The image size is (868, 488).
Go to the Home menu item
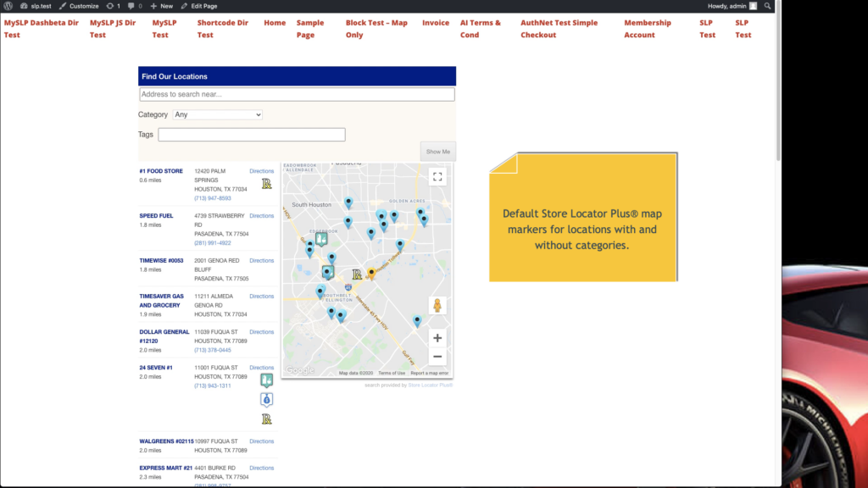click(x=275, y=23)
